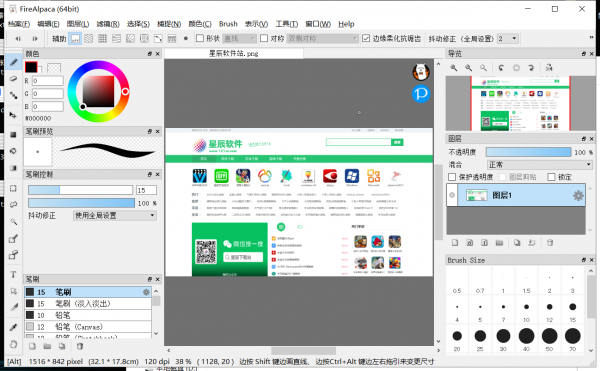
Task: Select the Eraser tool in left toolbar
Action: (13, 79)
